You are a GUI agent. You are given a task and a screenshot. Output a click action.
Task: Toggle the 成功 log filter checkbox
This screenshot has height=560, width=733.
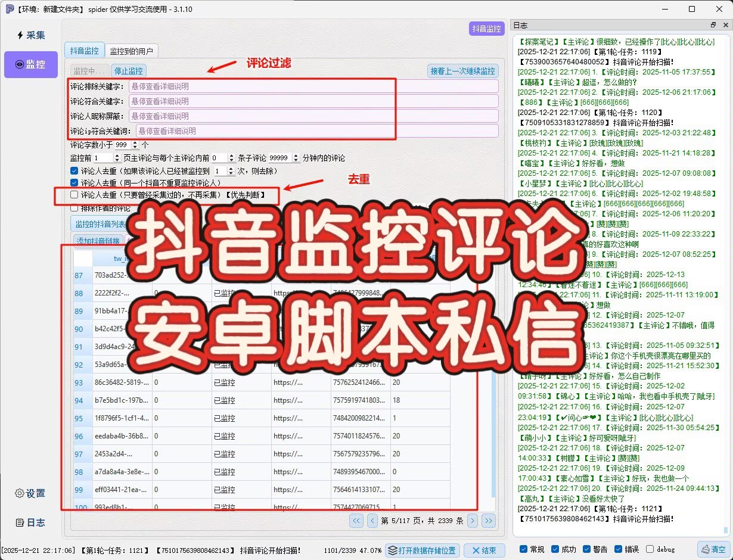click(555, 549)
